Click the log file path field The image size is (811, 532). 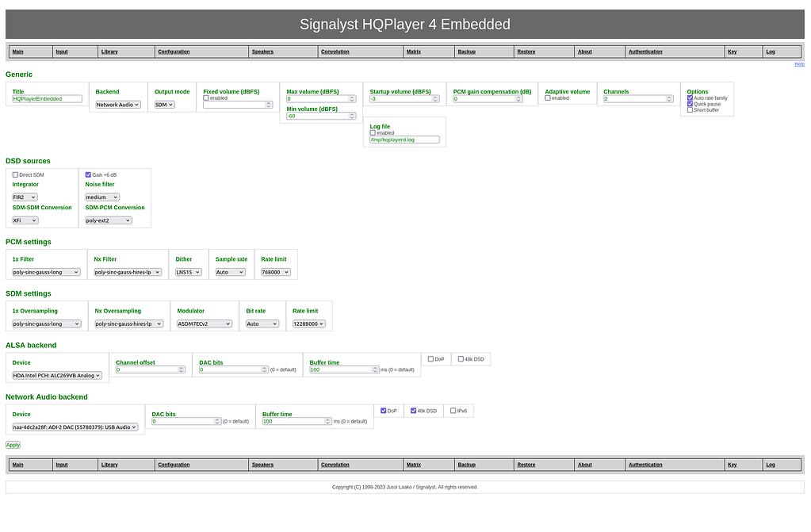point(404,140)
